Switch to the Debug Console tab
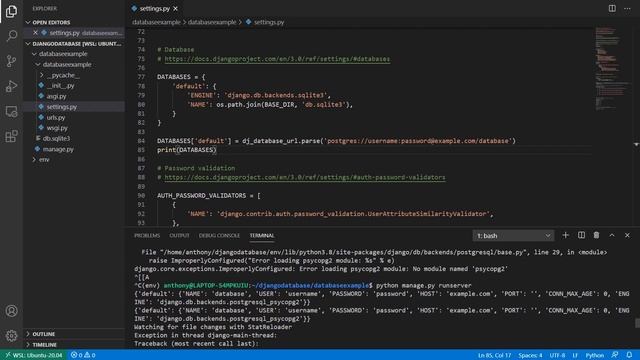Screen dimensions: 640x360 coord(219,236)
